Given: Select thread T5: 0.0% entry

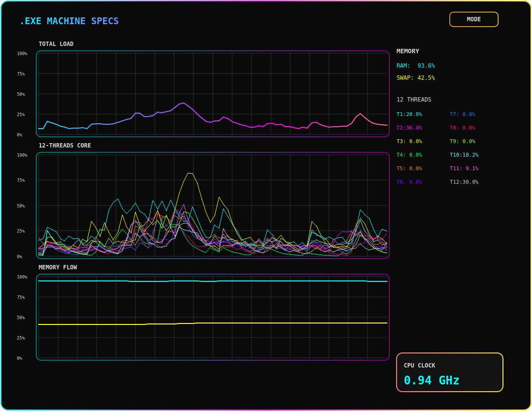Looking at the screenshot, I should (x=409, y=169).
